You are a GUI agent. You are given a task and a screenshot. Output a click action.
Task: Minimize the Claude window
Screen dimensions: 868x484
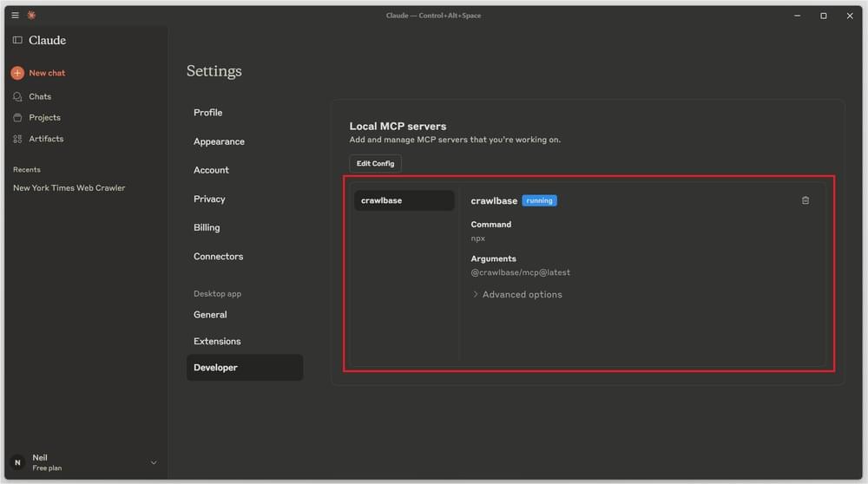(x=797, y=16)
